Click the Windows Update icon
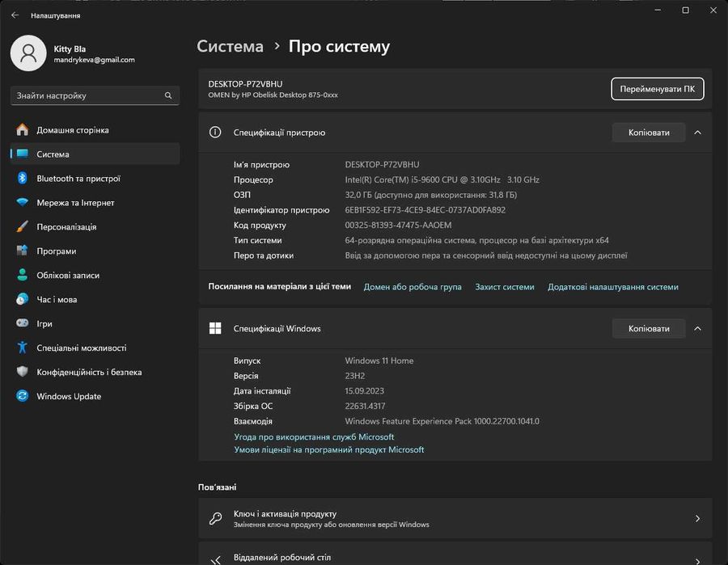The height and width of the screenshot is (565, 728). [23, 396]
